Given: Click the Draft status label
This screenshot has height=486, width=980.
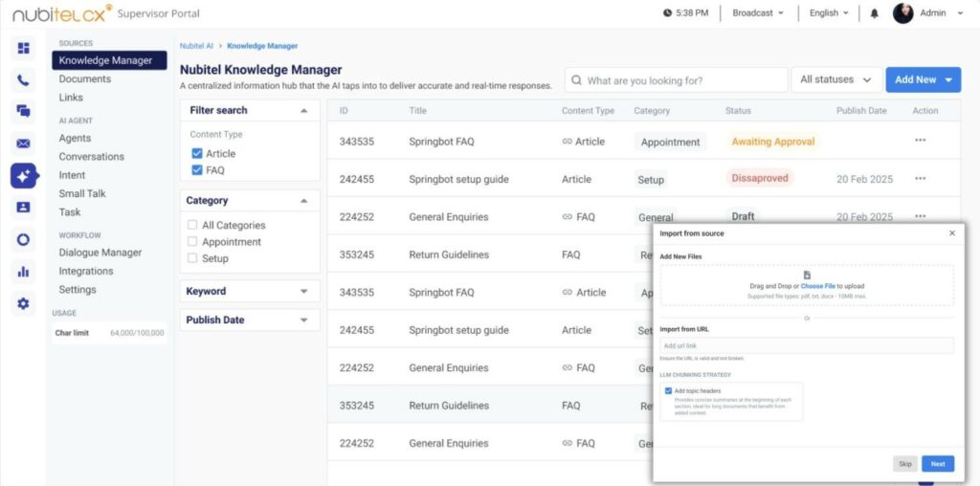Looking at the screenshot, I should 743,217.
